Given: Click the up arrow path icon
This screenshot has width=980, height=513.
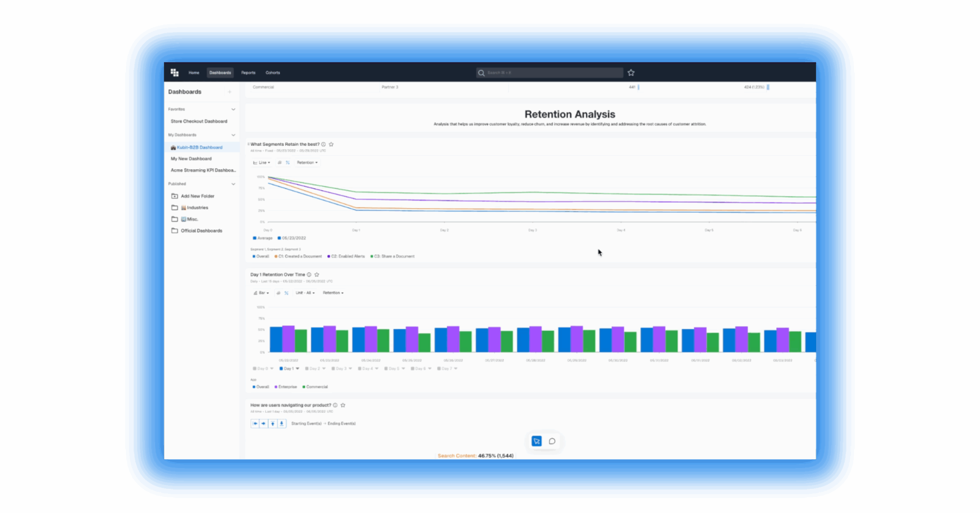Looking at the screenshot, I should click(x=273, y=423).
